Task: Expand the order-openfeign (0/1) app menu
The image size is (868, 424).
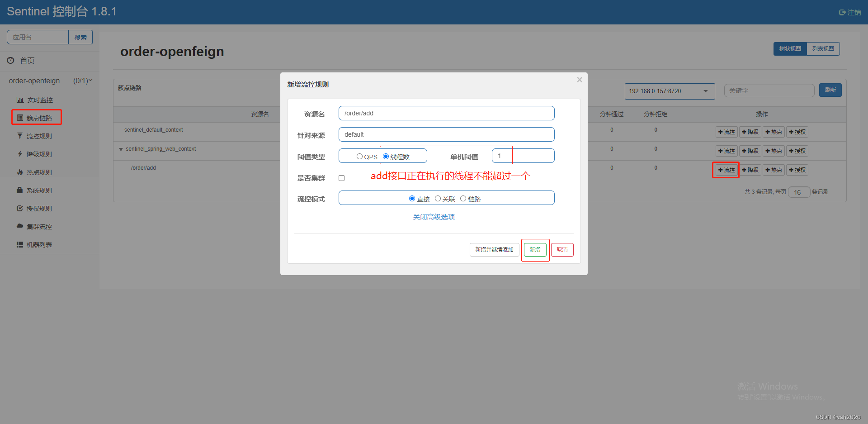Action: coord(50,81)
